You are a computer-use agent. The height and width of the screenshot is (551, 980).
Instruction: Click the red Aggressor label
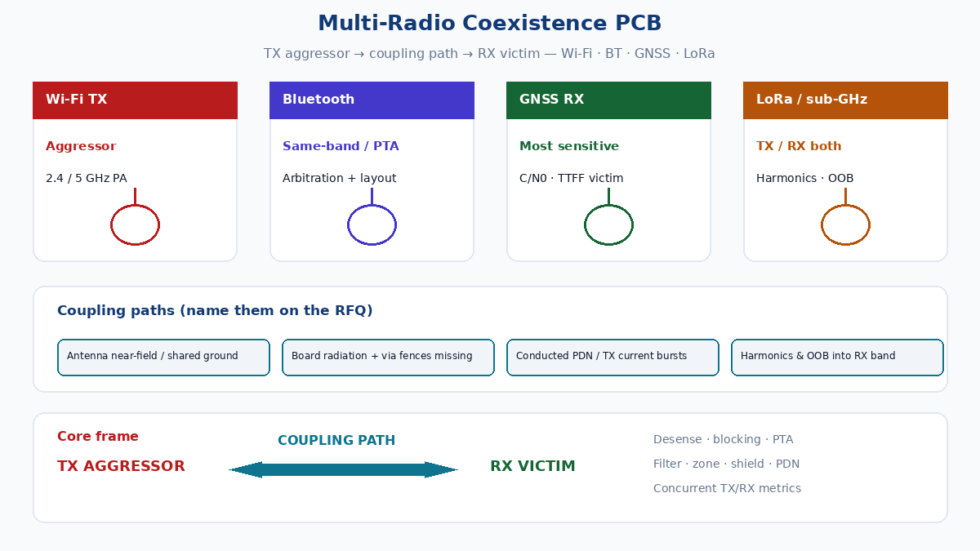tap(81, 146)
